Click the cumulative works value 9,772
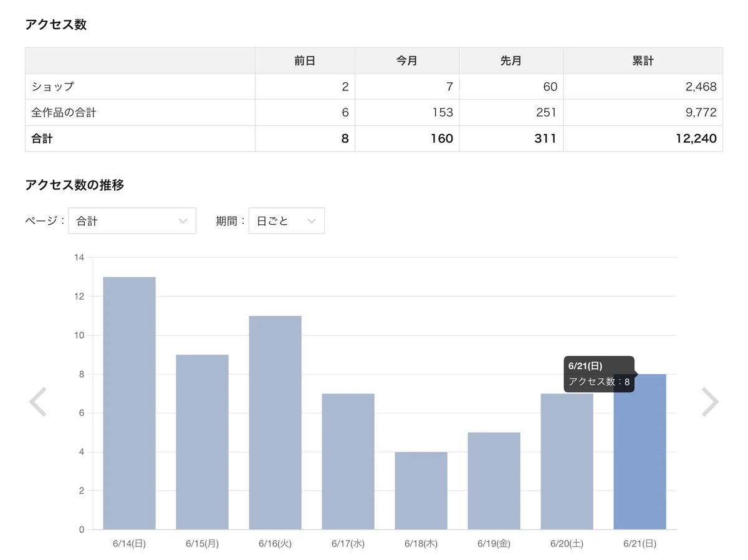This screenshot has height=560, width=748. pos(701,113)
